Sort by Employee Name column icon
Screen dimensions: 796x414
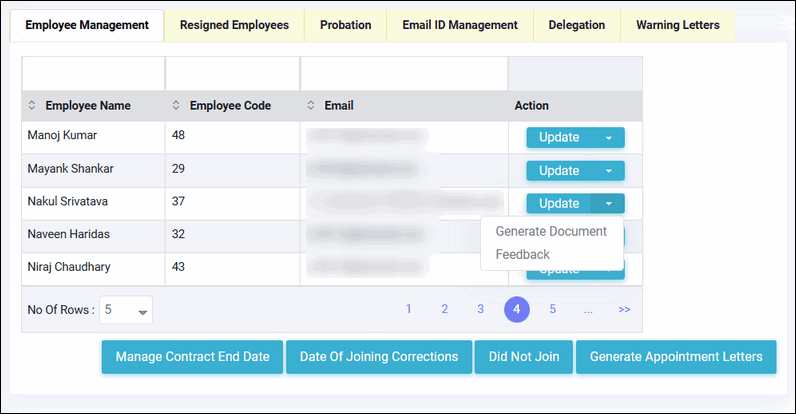coord(31,106)
